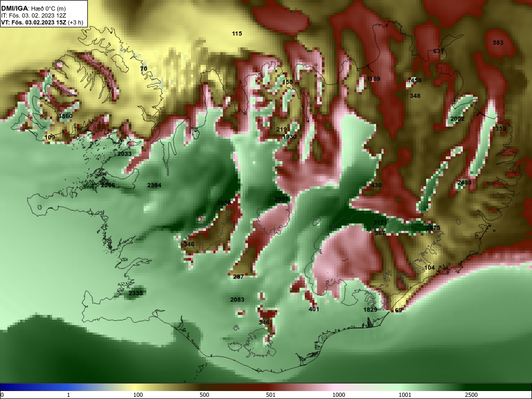Click the color scale label 0
This screenshot has width=532, height=399.
pos(2,395)
